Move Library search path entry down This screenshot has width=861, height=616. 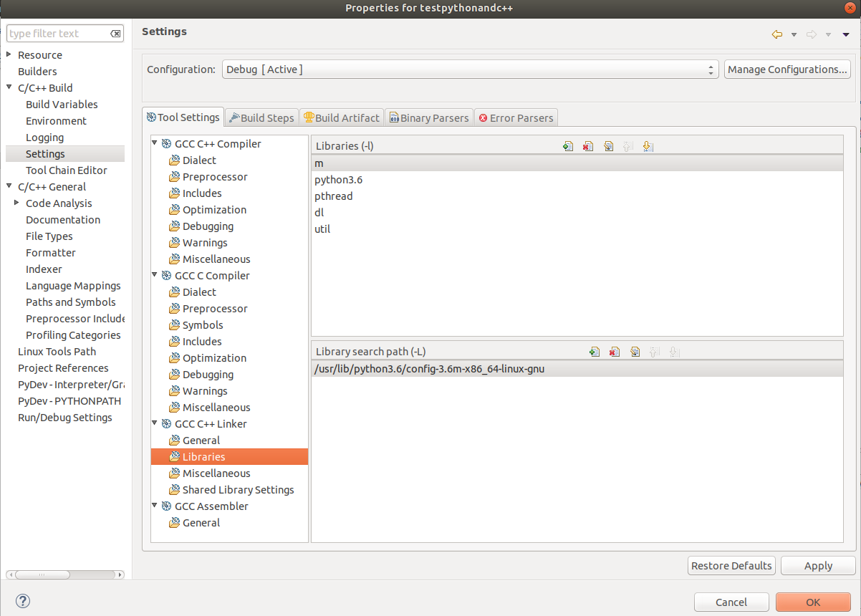tap(673, 352)
